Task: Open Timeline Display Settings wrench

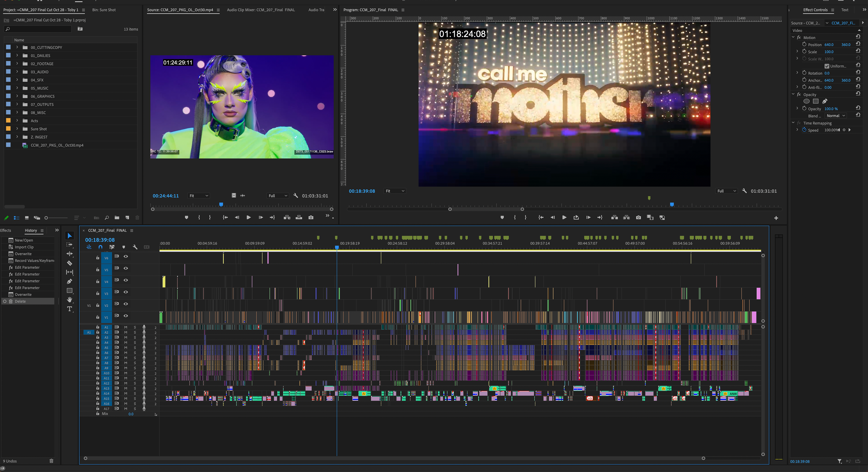Action: coord(135,247)
